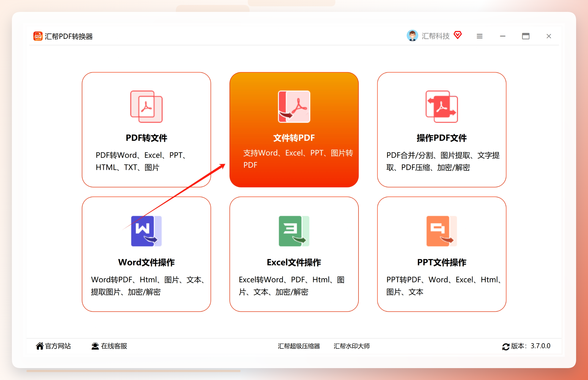
Task: Open 汇帮水印大师 link
Action: pos(352,346)
